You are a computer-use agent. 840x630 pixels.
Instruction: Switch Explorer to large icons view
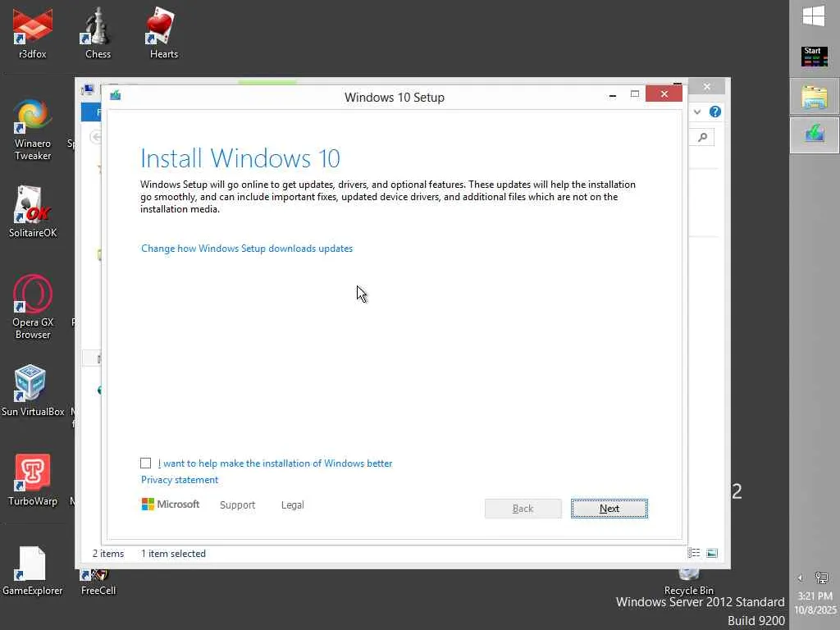[x=712, y=553]
